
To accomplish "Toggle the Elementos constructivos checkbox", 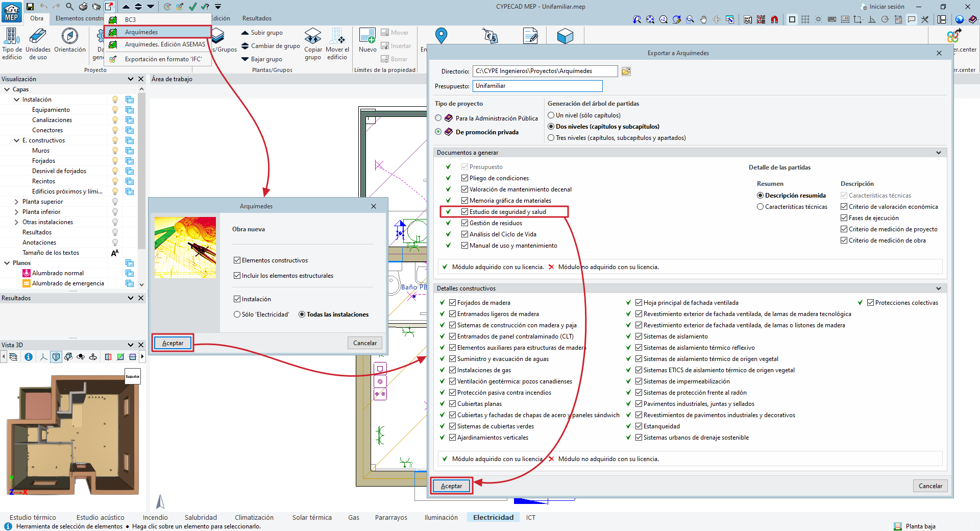I will [x=237, y=260].
